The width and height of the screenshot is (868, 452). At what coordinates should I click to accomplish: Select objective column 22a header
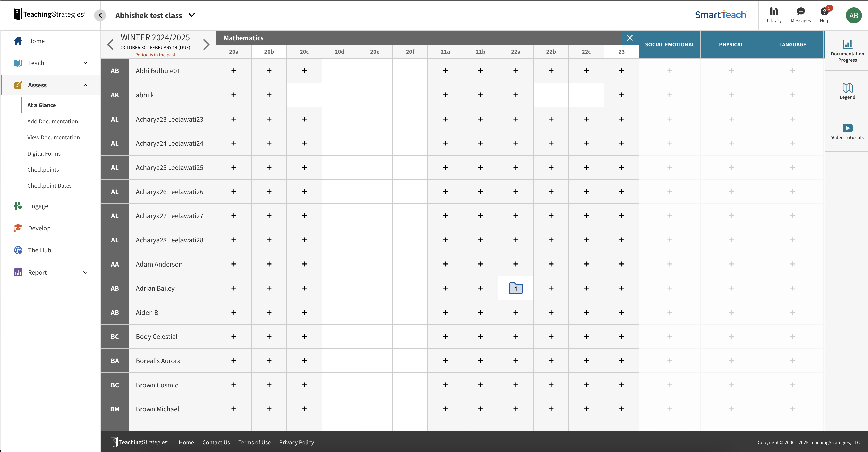tap(516, 52)
